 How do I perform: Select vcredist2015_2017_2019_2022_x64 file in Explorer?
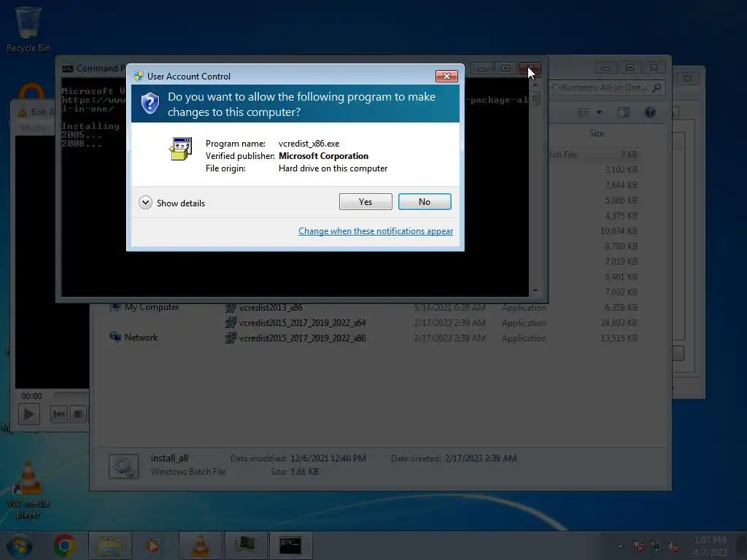(302, 323)
